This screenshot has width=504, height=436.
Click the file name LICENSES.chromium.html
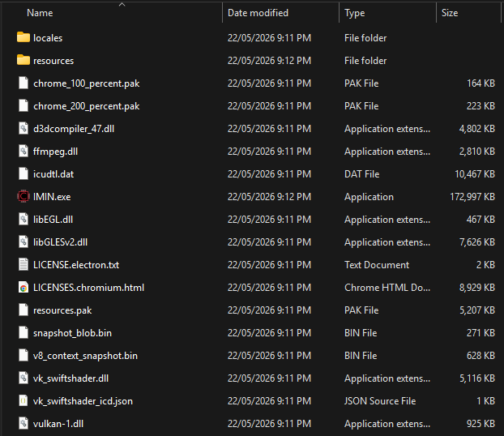click(88, 288)
